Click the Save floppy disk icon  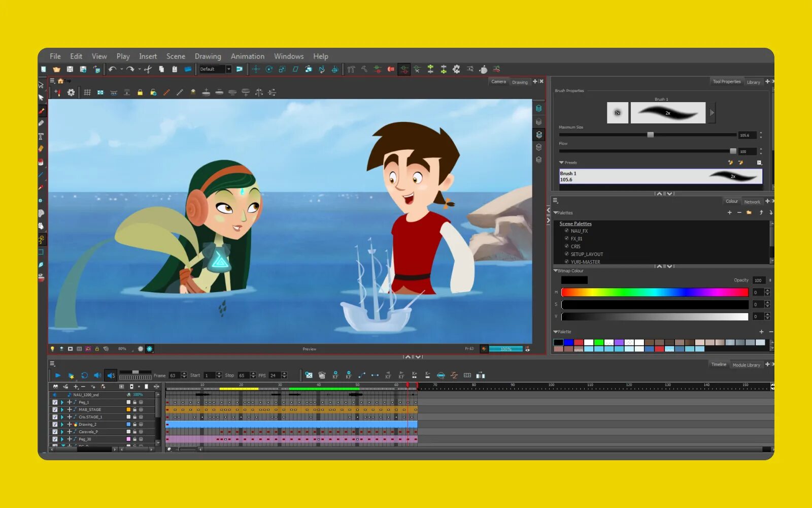click(70, 69)
